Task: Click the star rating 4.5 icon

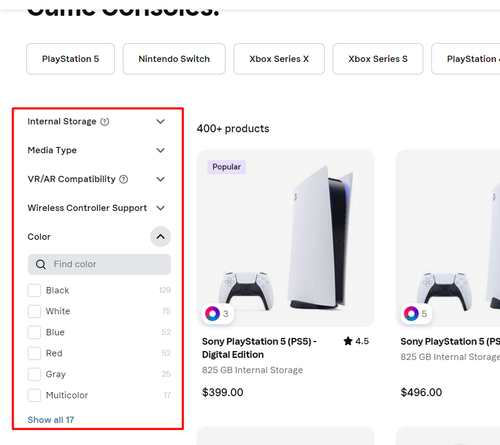Action: coord(348,341)
